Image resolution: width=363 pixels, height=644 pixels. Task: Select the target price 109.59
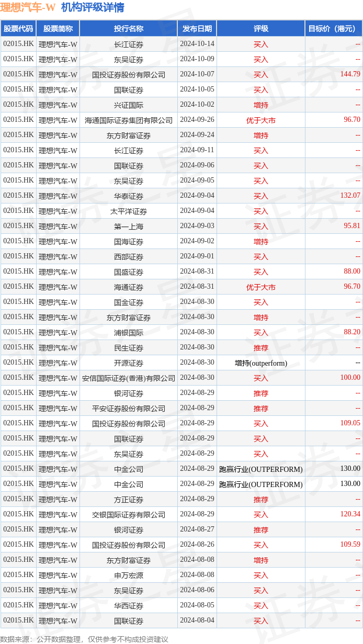pyautogui.click(x=350, y=545)
